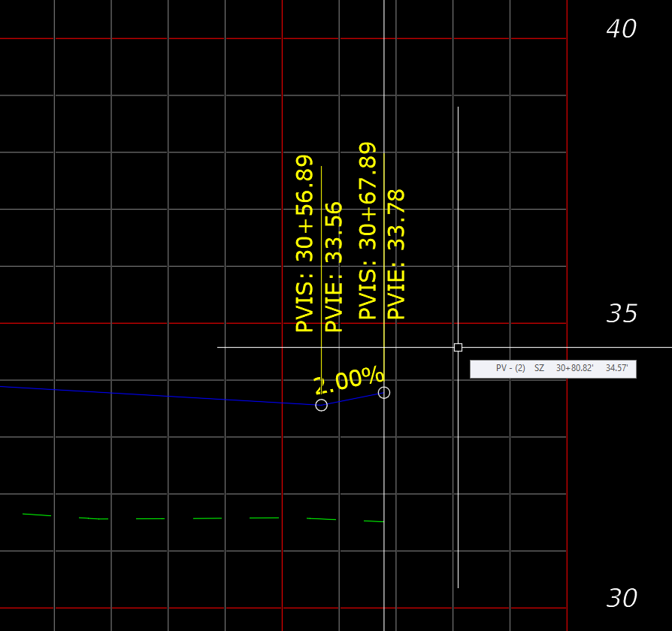Viewport: 672px width, 631px height.
Task: Select the PVIS: 30+56.89 station label
Action: click(301, 240)
